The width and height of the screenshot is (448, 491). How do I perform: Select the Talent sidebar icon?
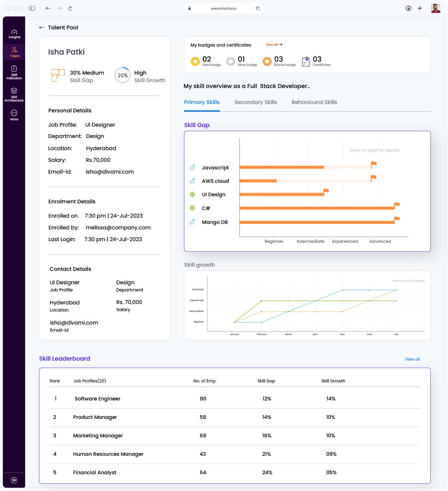coord(14,52)
